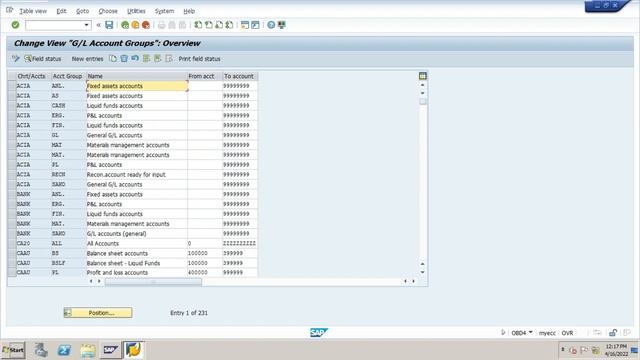
Task: Select row selector for BANK ERG. row
Action: [x=12, y=204]
